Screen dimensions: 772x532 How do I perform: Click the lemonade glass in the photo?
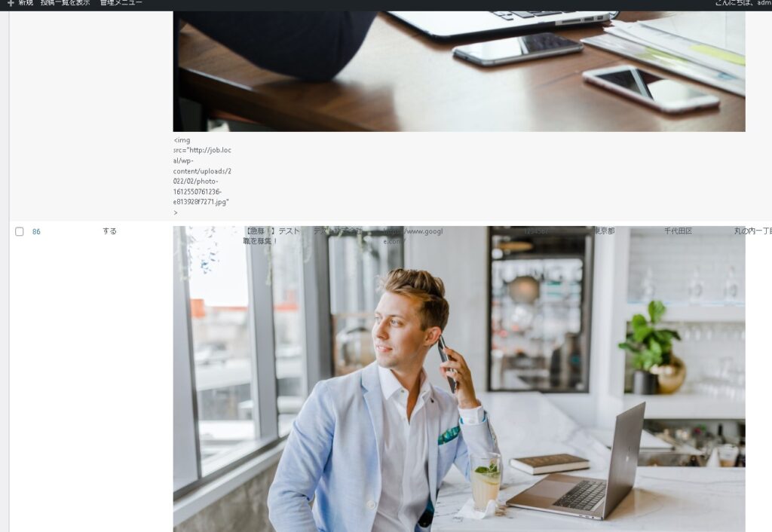(485, 482)
